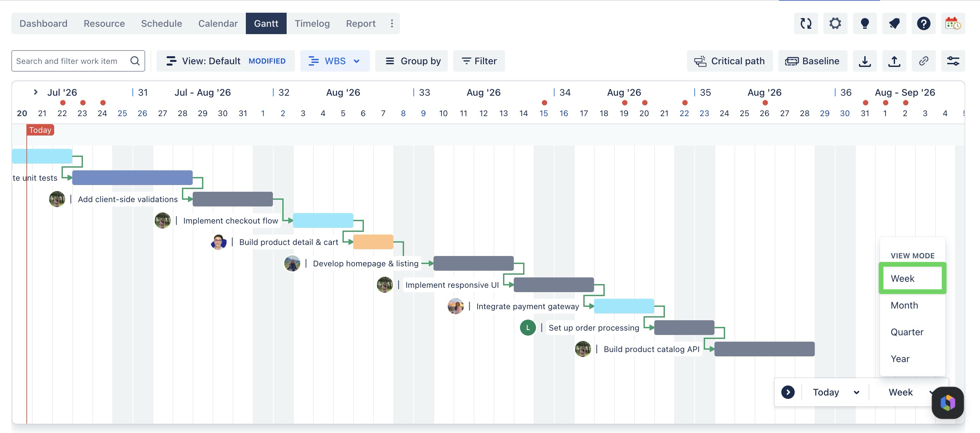Click the calendar clock icon

click(953, 23)
